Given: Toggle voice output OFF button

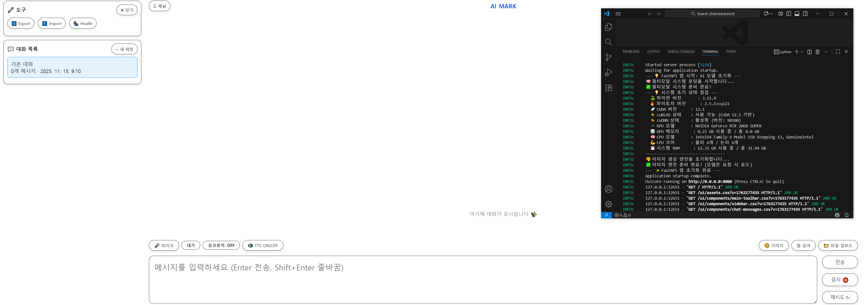Looking at the screenshot, I should (x=221, y=245).
